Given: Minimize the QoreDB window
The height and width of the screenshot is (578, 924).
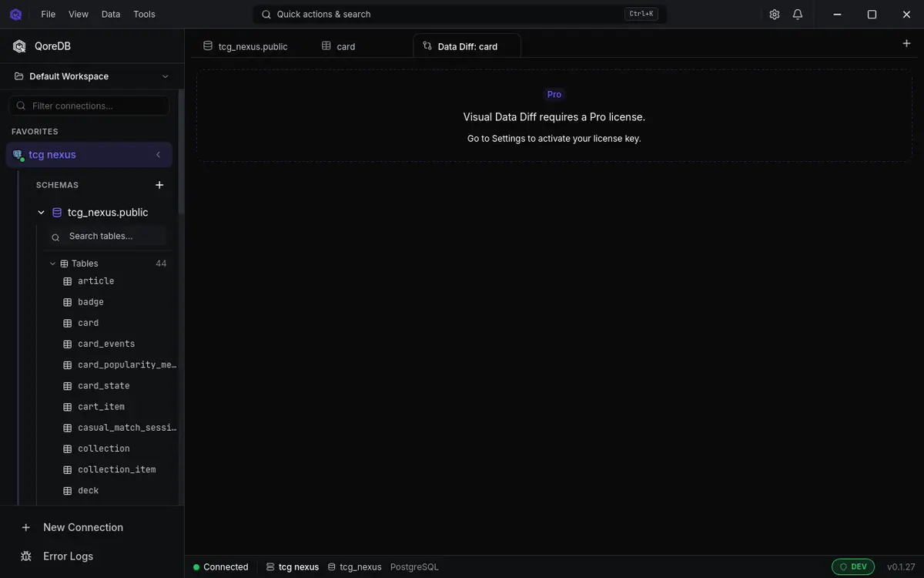Looking at the screenshot, I should [837, 14].
